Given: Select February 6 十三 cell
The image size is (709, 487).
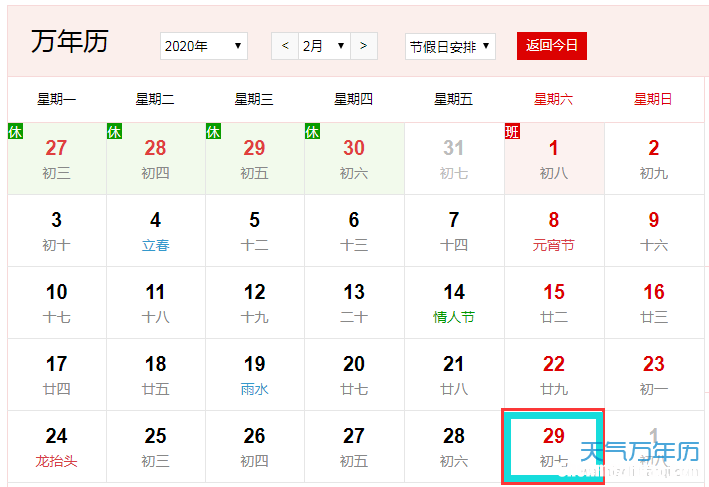Looking at the screenshot, I should point(354,231).
